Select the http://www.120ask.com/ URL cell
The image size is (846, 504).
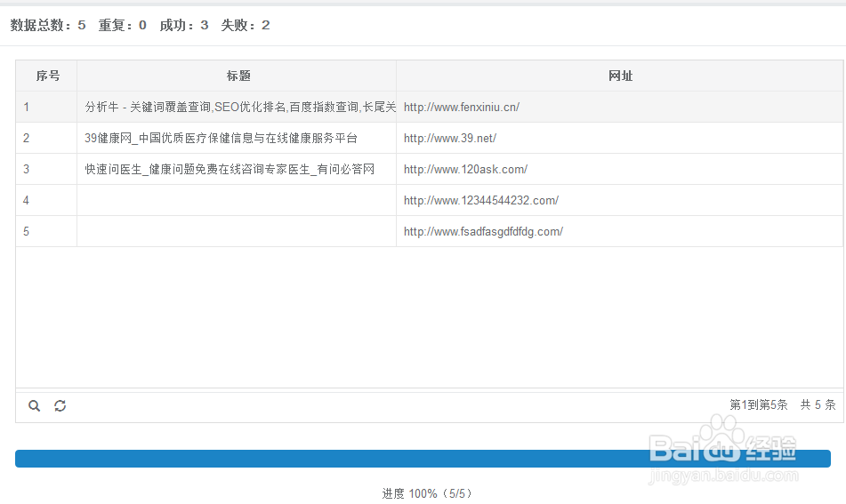tap(620, 170)
